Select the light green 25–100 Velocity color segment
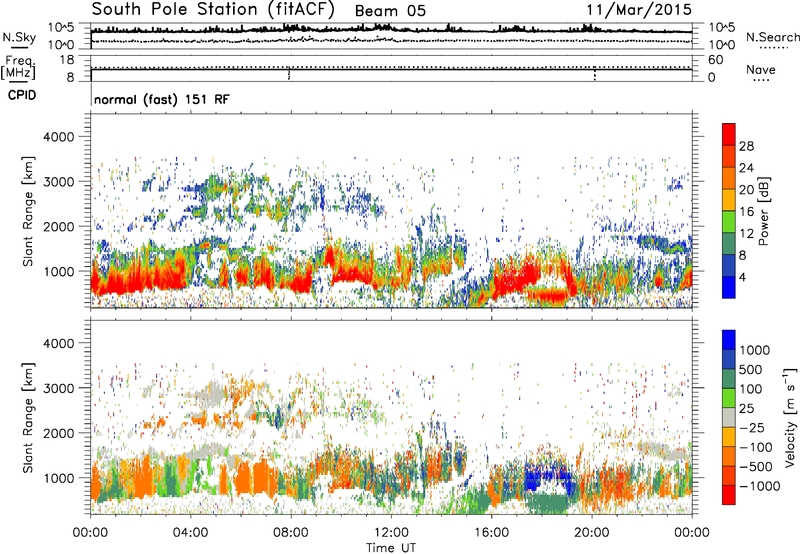Image resolution: width=800 pixels, height=554 pixels. click(729, 398)
